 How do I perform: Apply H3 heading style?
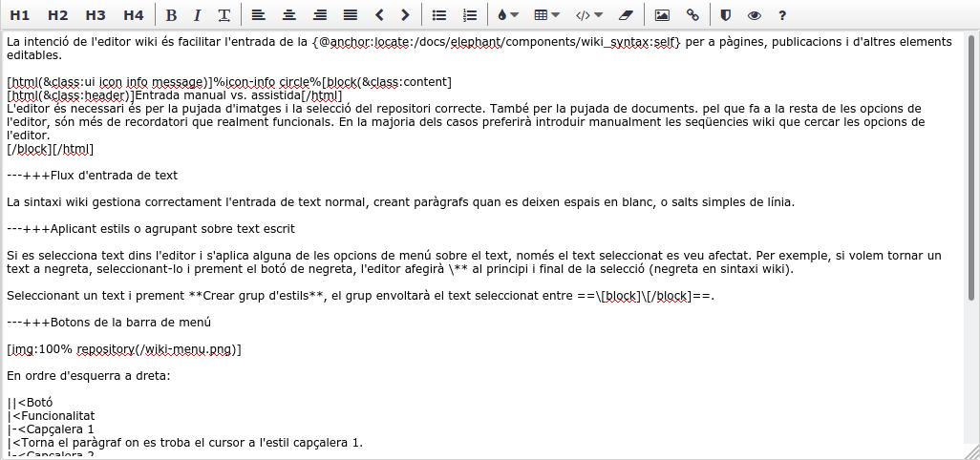(96, 15)
